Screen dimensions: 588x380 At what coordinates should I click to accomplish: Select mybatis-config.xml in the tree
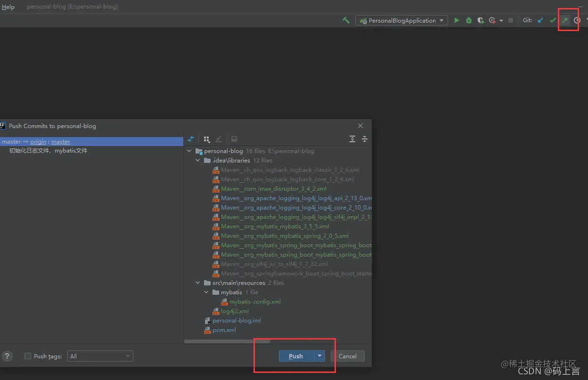coord(255,302)
